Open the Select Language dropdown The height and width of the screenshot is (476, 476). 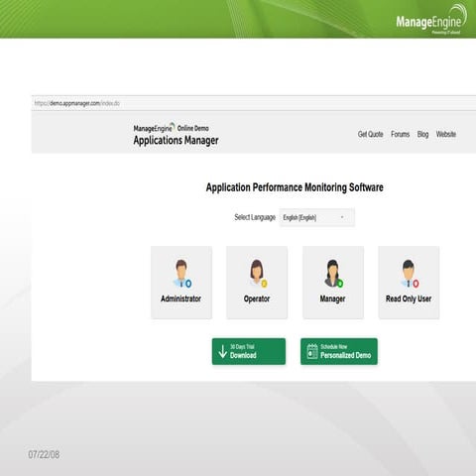[x=316, y=217]
